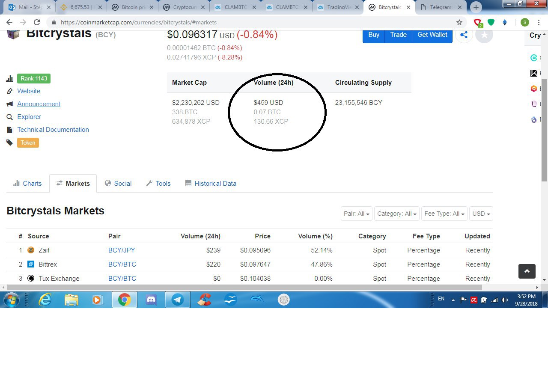Click the Buy button
This screenshot has height=392, width=548.
[374, 35]
